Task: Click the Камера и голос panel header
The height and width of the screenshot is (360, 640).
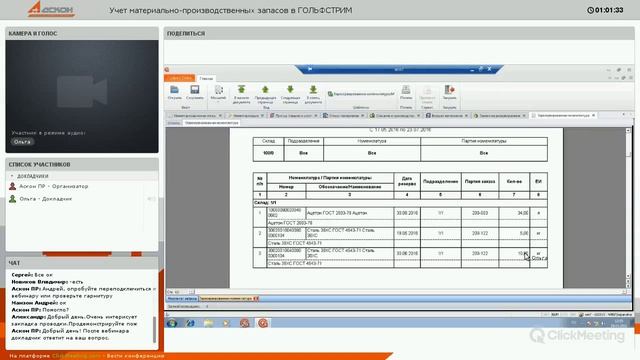Action: (x=82, y=33)
